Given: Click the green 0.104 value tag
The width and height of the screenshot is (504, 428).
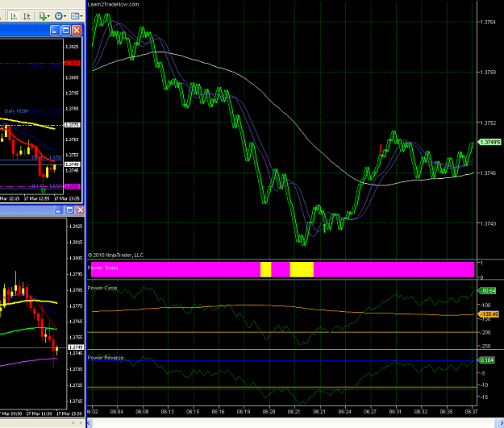Looking at the screenshot, I should (486, 359).
